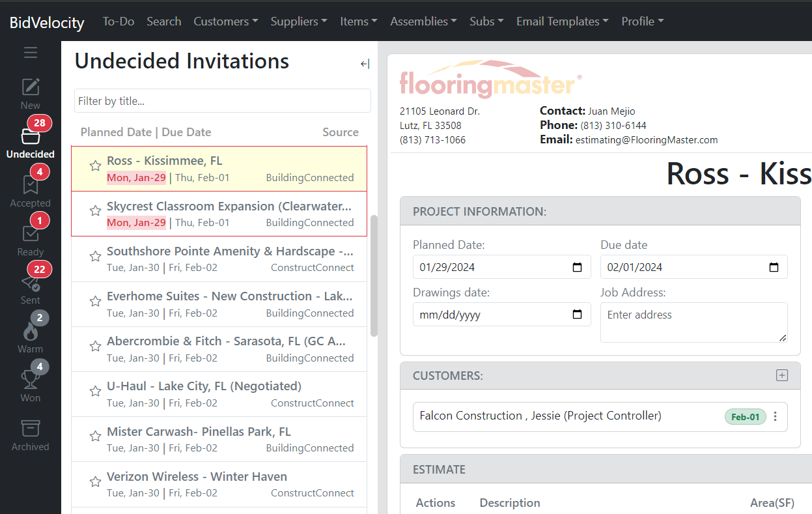Open the To-Do page

119,21
